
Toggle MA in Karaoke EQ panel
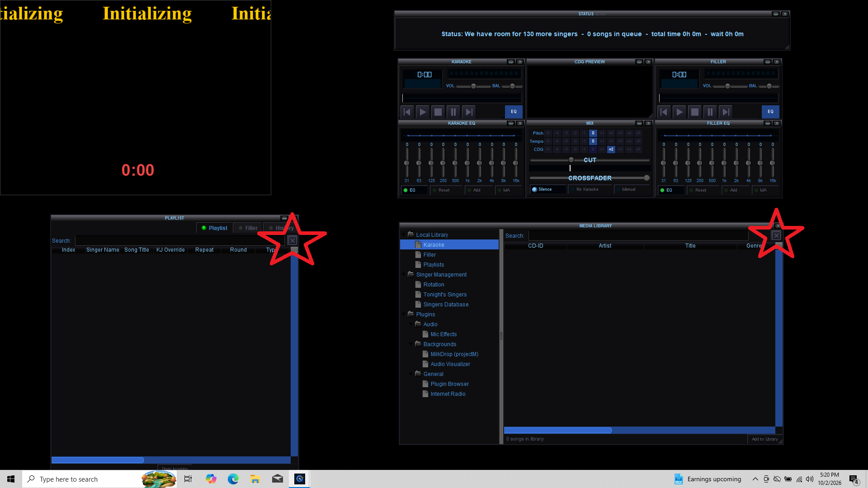click(509, 190)
